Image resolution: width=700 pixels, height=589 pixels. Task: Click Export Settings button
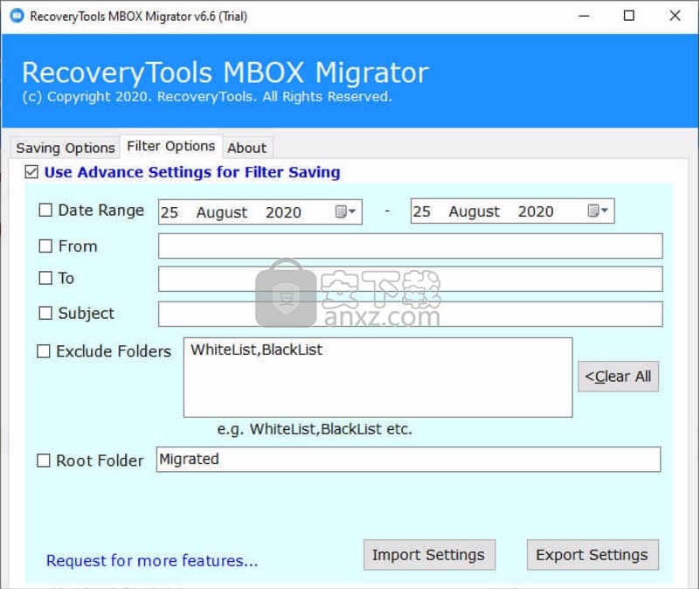(593, 555)
